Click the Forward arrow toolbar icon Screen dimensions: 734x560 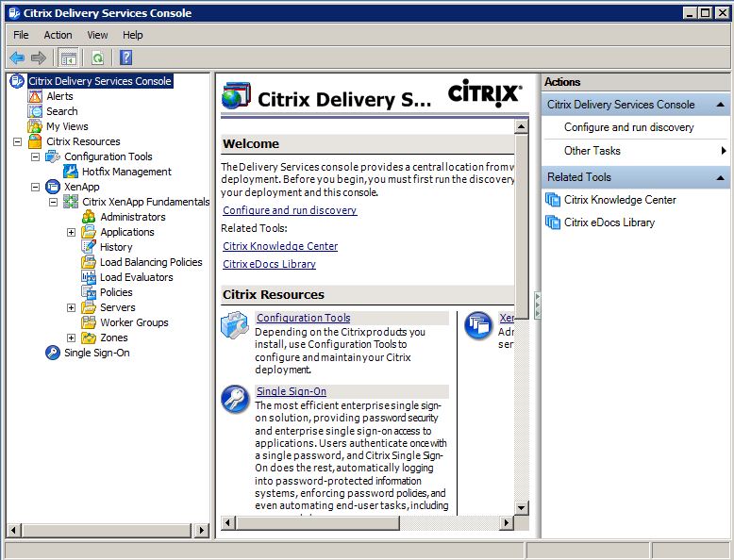point(39,58)
